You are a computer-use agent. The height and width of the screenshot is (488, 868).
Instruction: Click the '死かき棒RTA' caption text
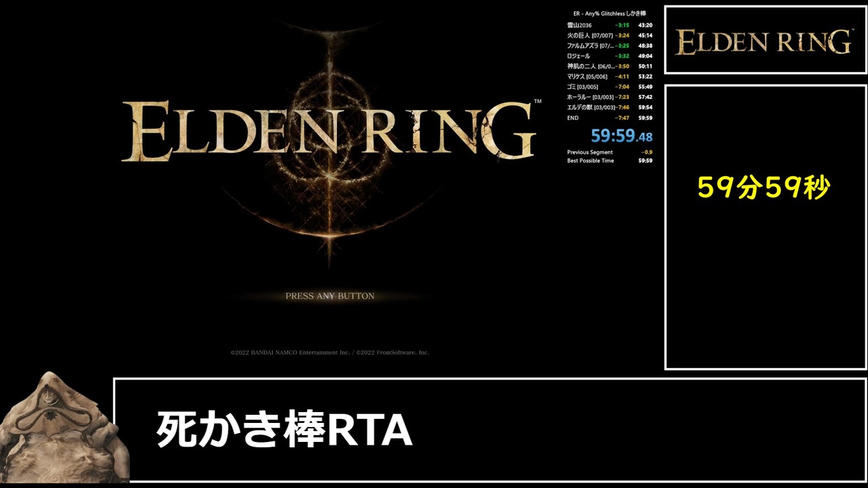285,429
